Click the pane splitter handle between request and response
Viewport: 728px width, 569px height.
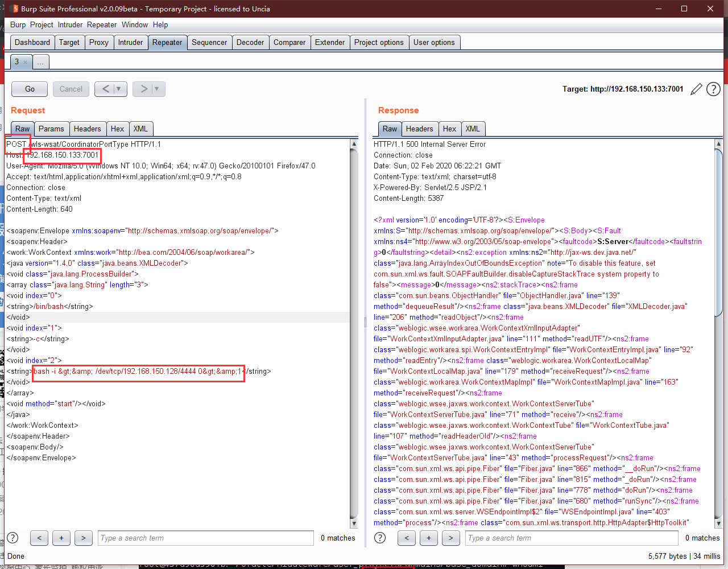365,322
